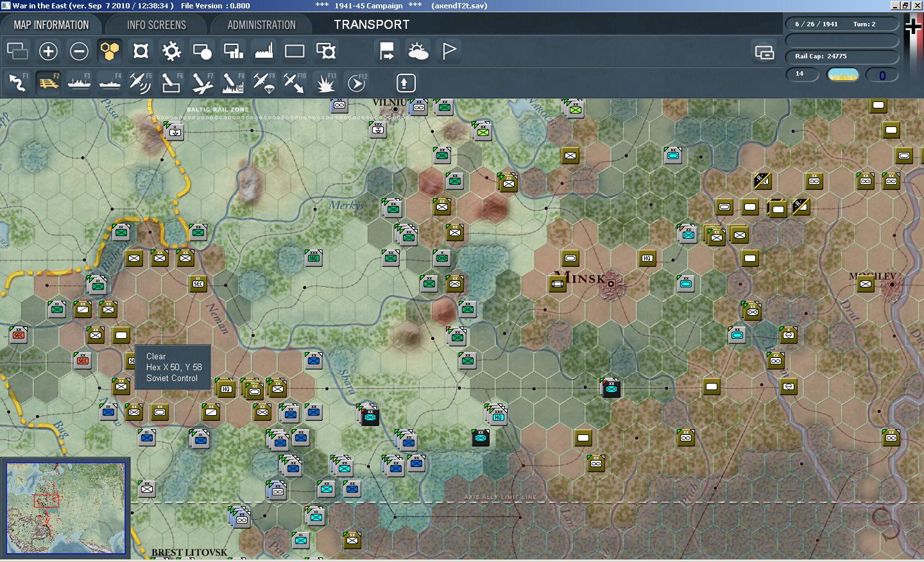Click the 'AXIS ALLY LIMIT LINE' label
This screenshot has width=924, height=562.
pos(500,497)
